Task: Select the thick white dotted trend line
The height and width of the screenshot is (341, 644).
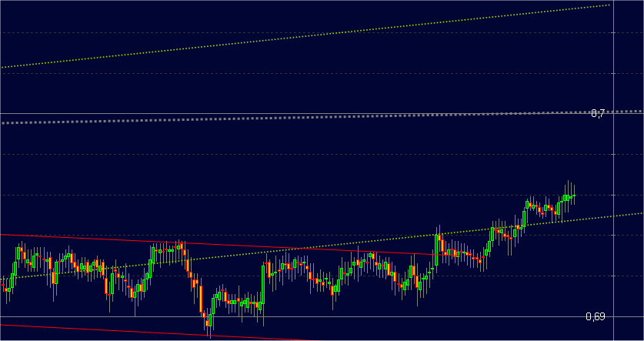Action: point(322,117)
